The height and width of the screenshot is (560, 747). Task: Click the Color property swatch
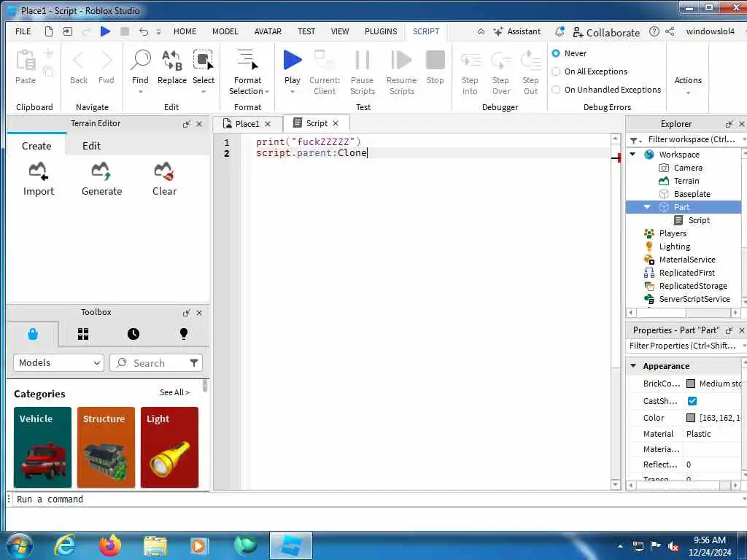(x=691, y=418)
